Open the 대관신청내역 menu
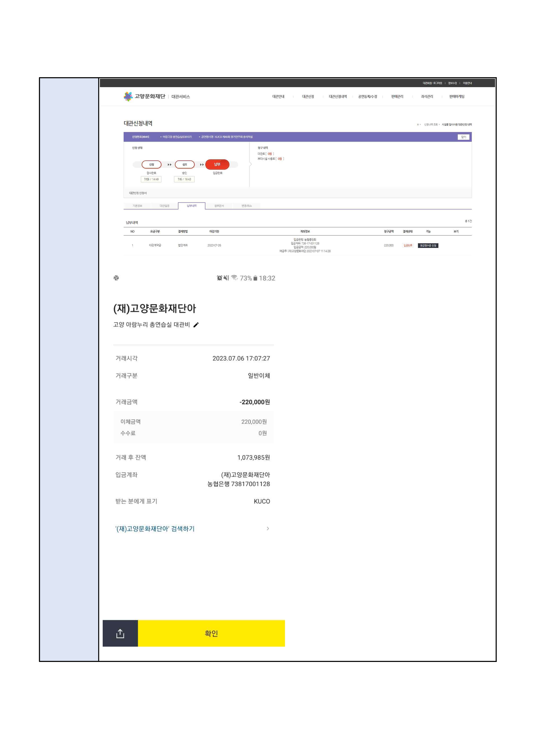Viewport: 535px width, 756px height. (338, 96)
